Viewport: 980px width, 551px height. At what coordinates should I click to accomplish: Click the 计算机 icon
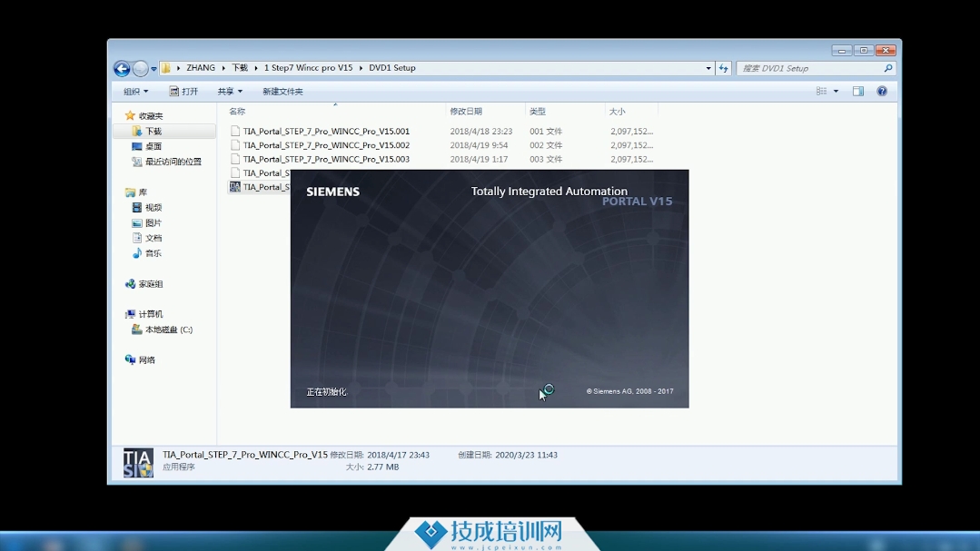point(130,314)
